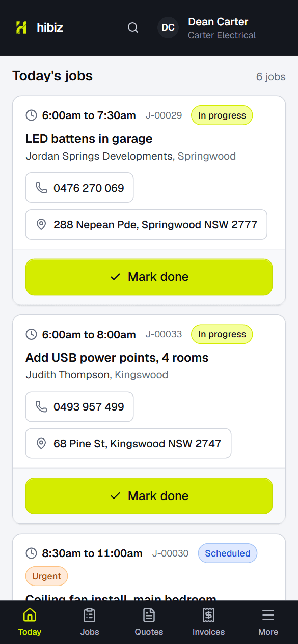The image size is (298, 644).
Task: Select the In progress badge for J-00029
Action: pyautogui.click(x=222, y=115)
